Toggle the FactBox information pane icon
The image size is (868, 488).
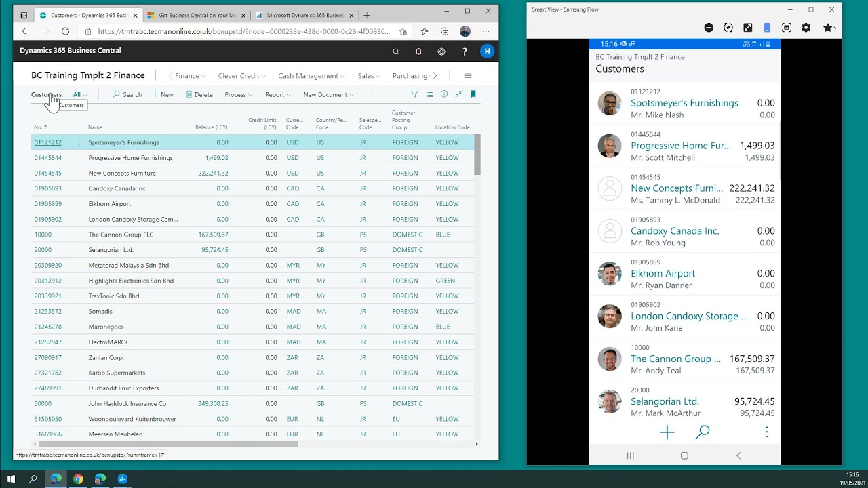[444, 94]
